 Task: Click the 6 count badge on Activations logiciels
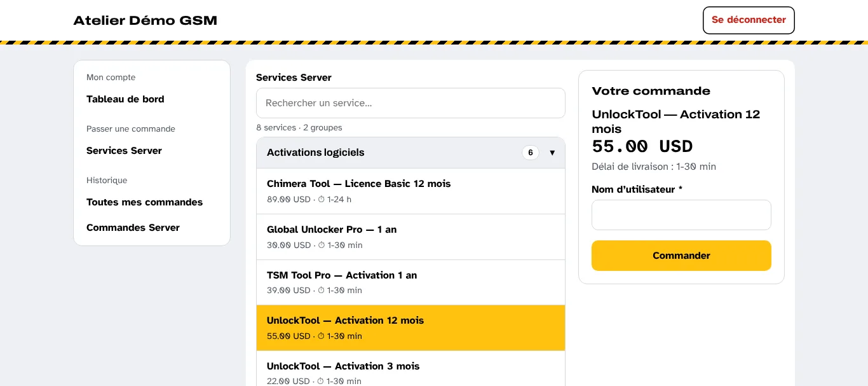[531, 153]
